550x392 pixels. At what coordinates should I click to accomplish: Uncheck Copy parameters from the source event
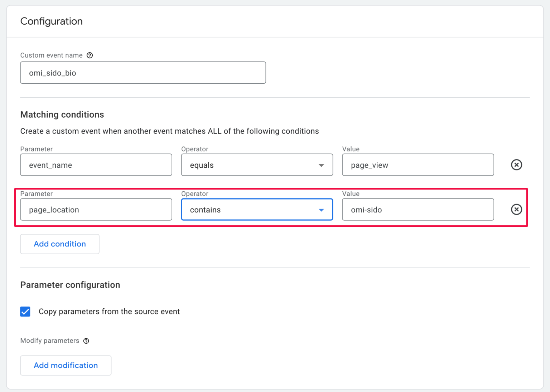pos(25,312)
